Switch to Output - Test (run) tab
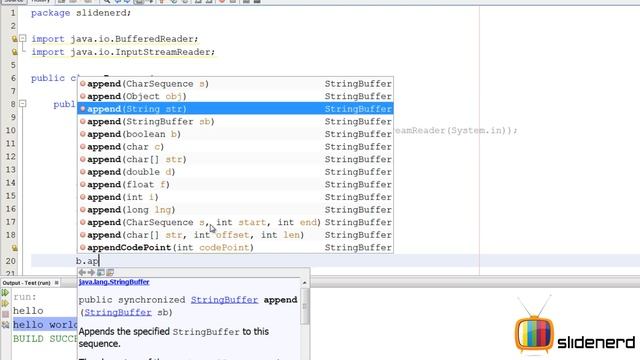This screenshot has height=360, width=640. point(27,283)
